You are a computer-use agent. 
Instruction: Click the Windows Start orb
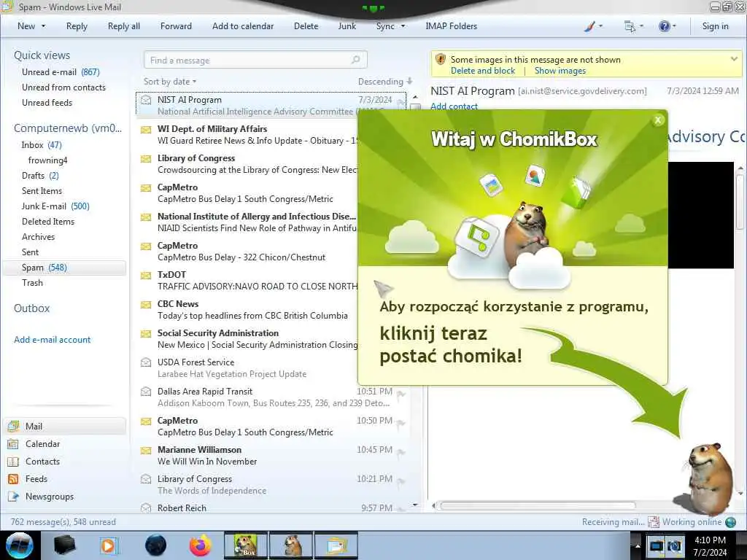point(20,545)
